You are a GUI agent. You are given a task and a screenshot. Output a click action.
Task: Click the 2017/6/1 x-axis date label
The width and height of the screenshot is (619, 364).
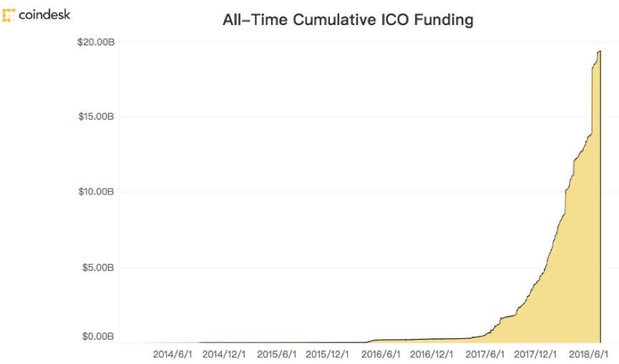(x=484, y=354)
